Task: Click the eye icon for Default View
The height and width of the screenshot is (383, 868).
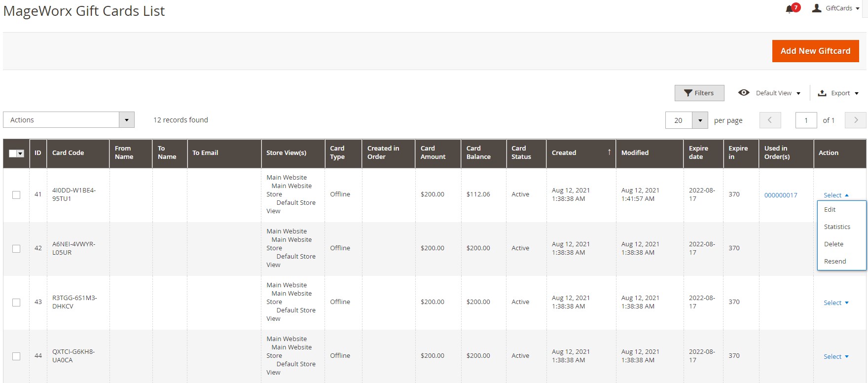Action: pyautogui.click(x=744, y=93)
